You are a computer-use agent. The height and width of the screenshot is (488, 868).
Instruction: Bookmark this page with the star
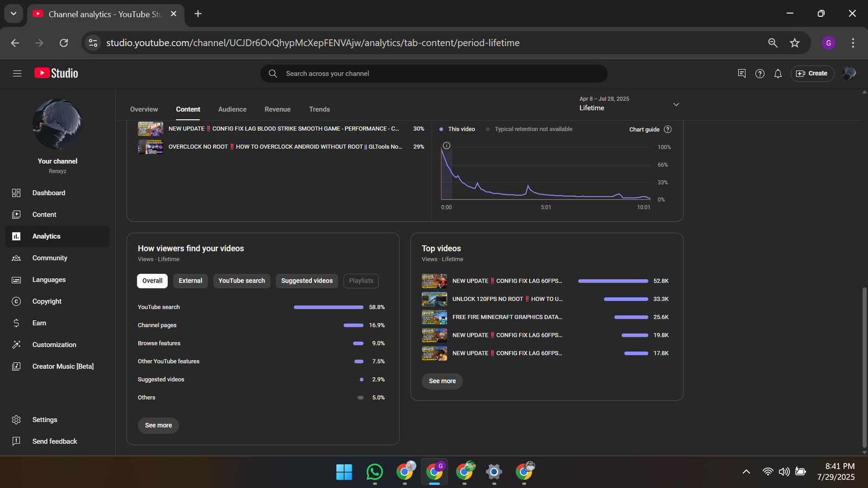795,43
